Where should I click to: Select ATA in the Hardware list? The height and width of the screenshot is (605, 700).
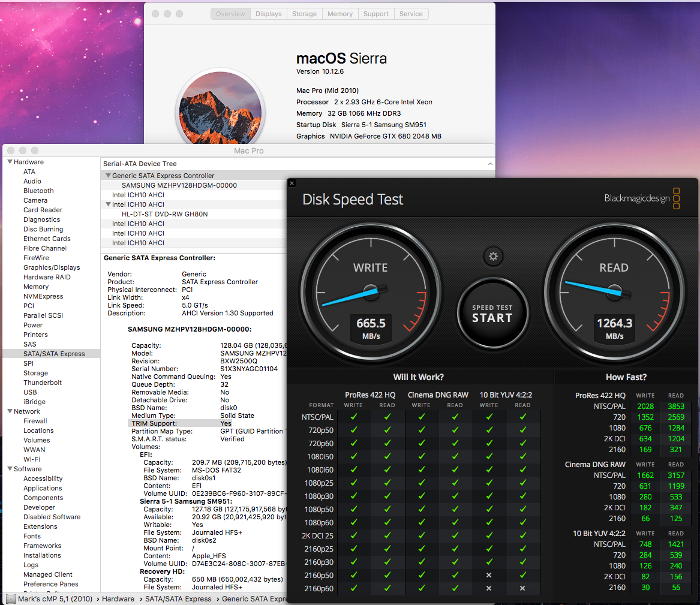[x=29, y=171]
